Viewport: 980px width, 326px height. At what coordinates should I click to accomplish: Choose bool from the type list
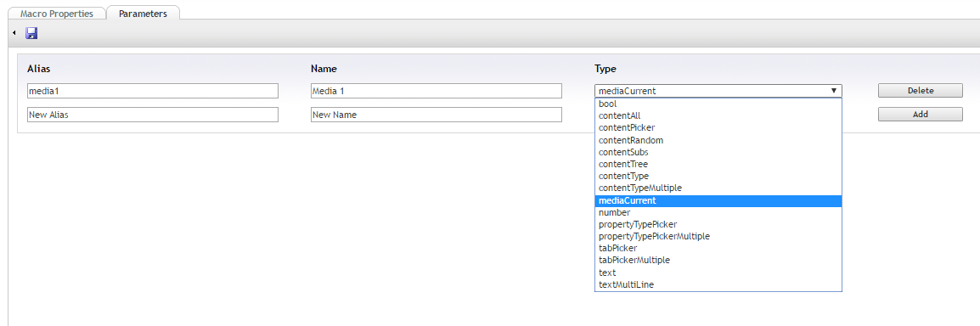coord(718,104)
